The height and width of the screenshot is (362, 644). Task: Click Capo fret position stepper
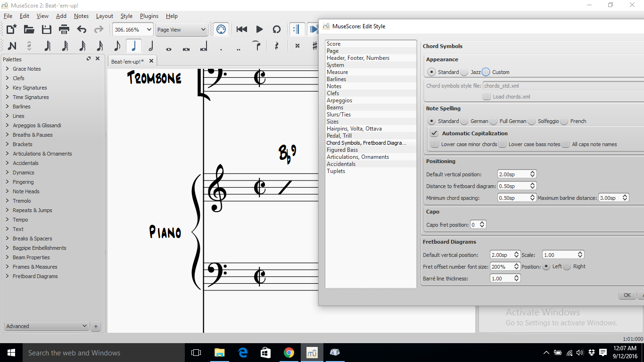(x=482, y=225)
